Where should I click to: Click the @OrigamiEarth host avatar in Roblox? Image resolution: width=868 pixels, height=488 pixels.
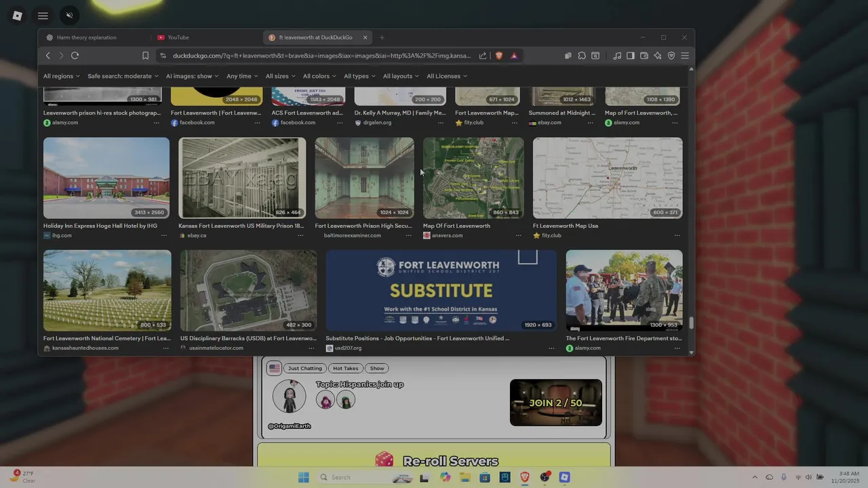coord(290,396)
